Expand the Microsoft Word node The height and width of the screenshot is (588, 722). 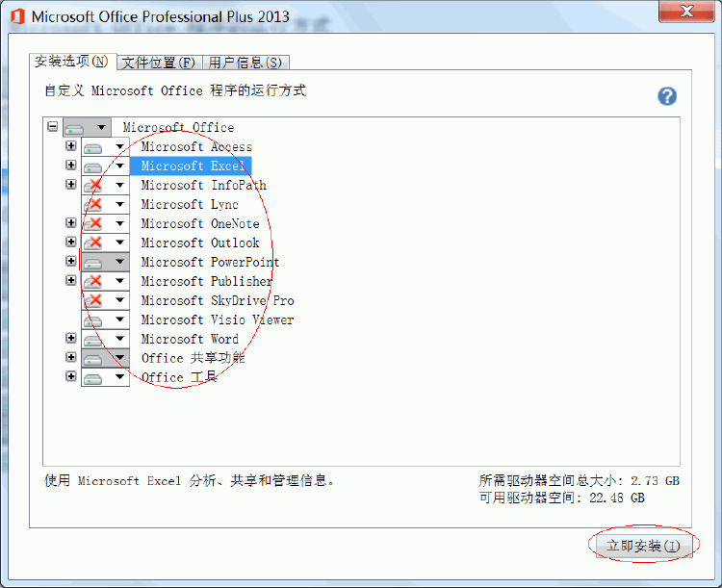pos(71,339)
